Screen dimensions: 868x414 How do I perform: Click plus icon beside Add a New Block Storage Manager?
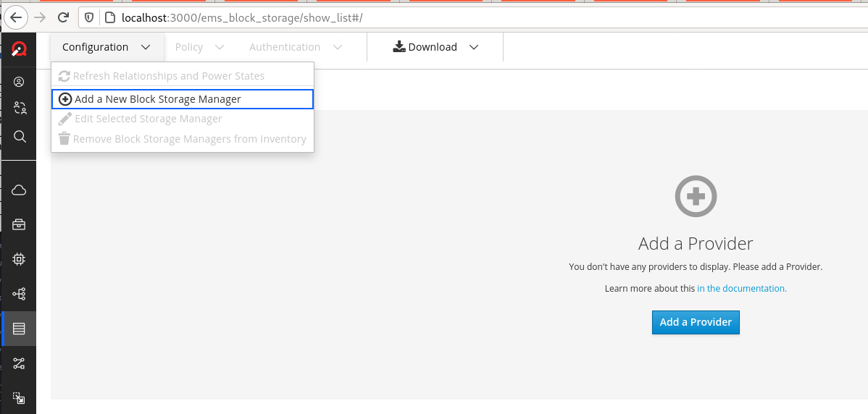click(64, 99)
